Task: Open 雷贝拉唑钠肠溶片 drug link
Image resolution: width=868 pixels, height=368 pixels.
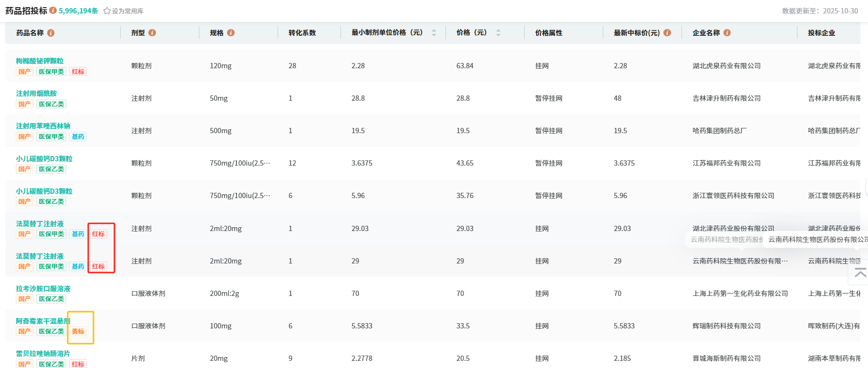Action: (43, 353)
